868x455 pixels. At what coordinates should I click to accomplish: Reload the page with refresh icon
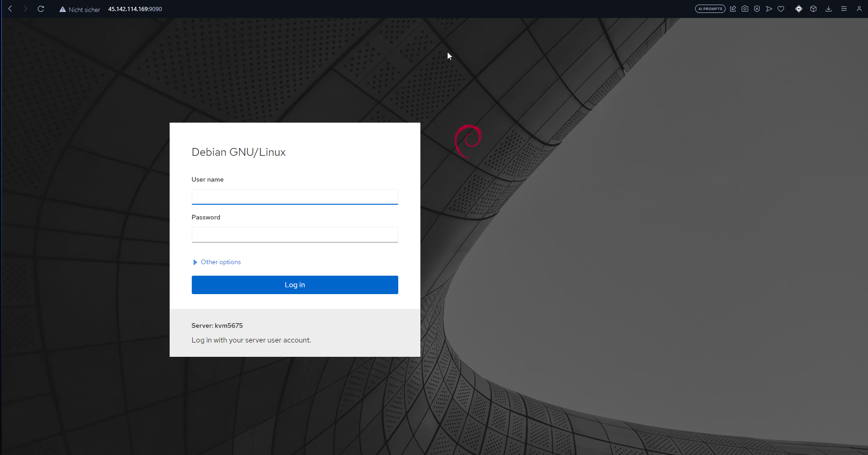41,9
